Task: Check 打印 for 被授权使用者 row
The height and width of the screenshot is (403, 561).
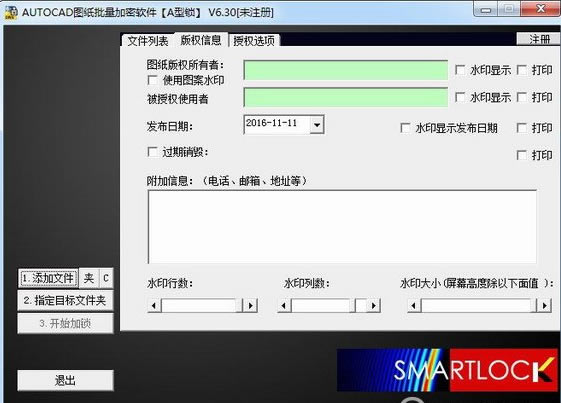Action: pyautogui.click(x=522, y=97)
